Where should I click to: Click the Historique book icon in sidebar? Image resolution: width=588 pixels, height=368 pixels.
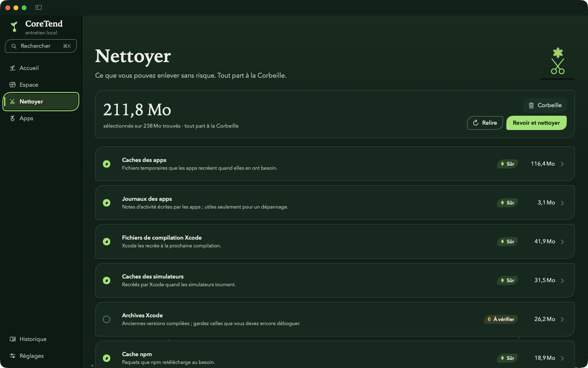click(x=13, y=339)
